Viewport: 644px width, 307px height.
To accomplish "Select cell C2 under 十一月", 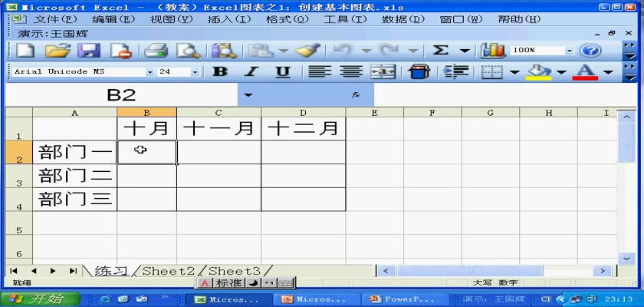I will point(219,152).
